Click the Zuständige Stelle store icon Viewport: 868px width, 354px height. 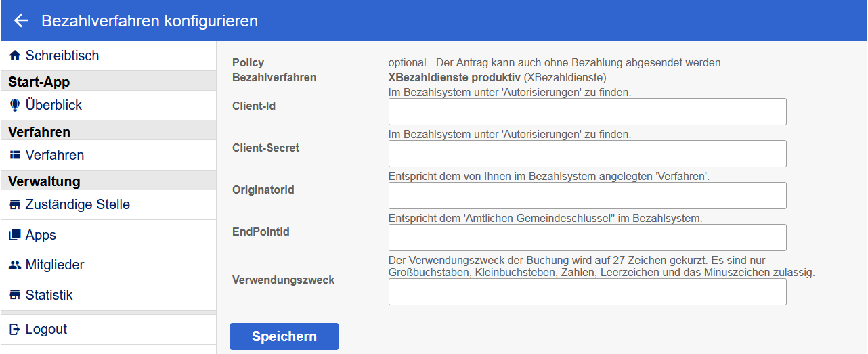[15, 205]
